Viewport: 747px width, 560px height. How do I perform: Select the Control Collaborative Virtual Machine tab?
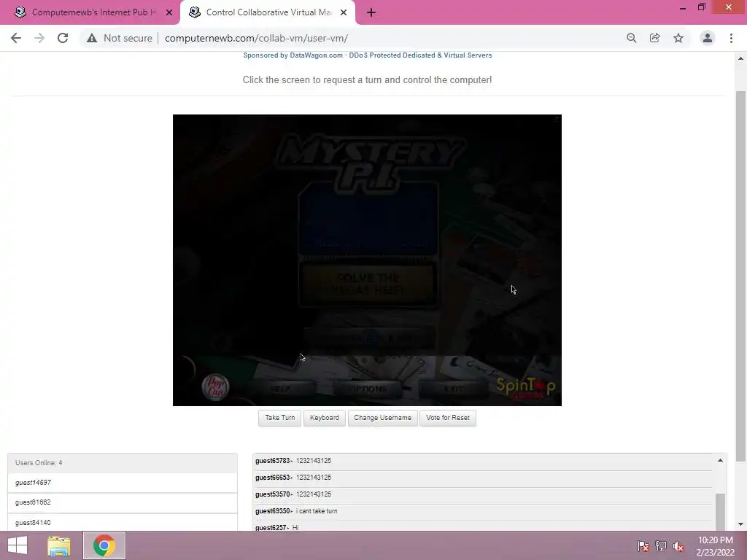268,13
